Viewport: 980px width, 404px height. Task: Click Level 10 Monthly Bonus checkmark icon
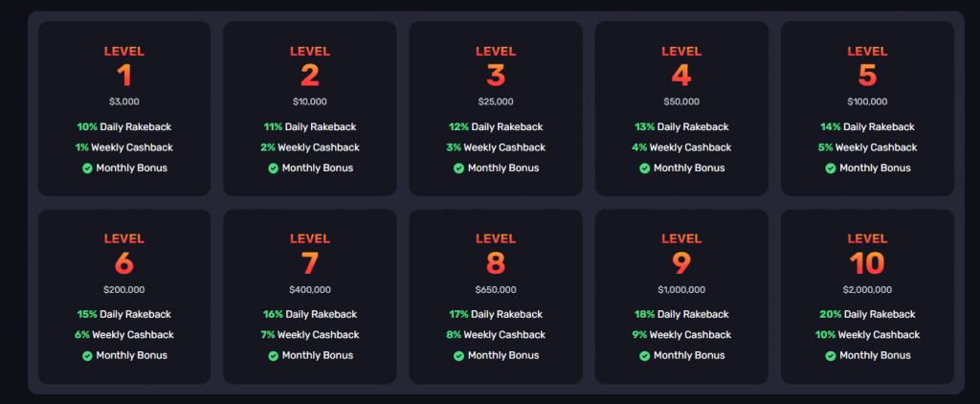tap(831, 356)
